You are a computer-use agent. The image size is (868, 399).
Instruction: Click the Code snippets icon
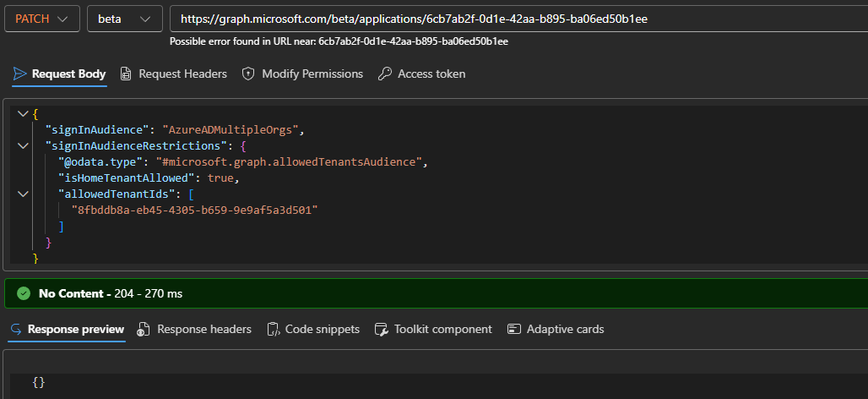click(273, 329)
